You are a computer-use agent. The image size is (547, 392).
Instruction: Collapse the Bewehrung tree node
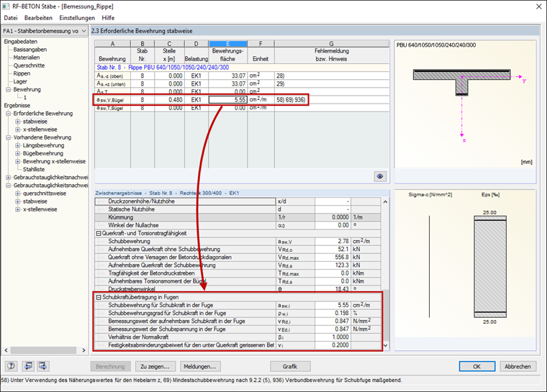click(8, 90)
